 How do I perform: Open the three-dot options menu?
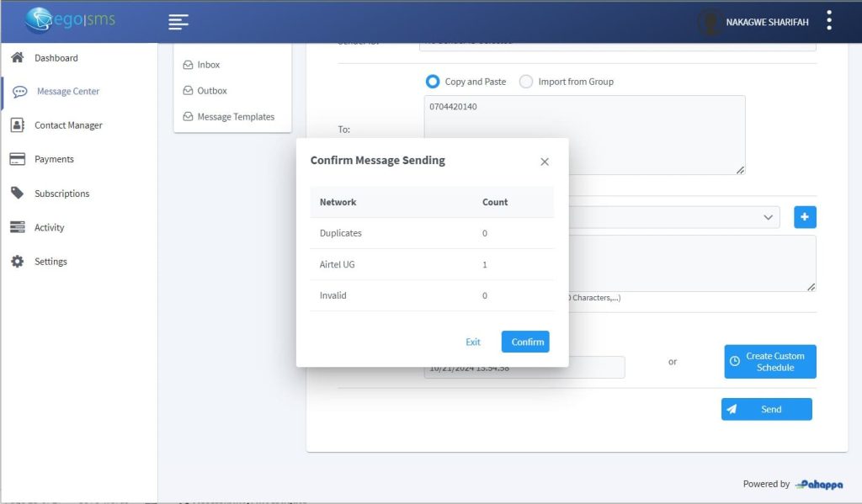coord(829,21)
